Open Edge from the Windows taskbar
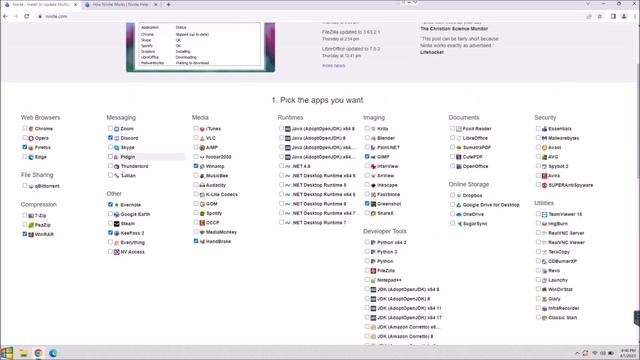The image size is (640, 360). coord(53,353)
